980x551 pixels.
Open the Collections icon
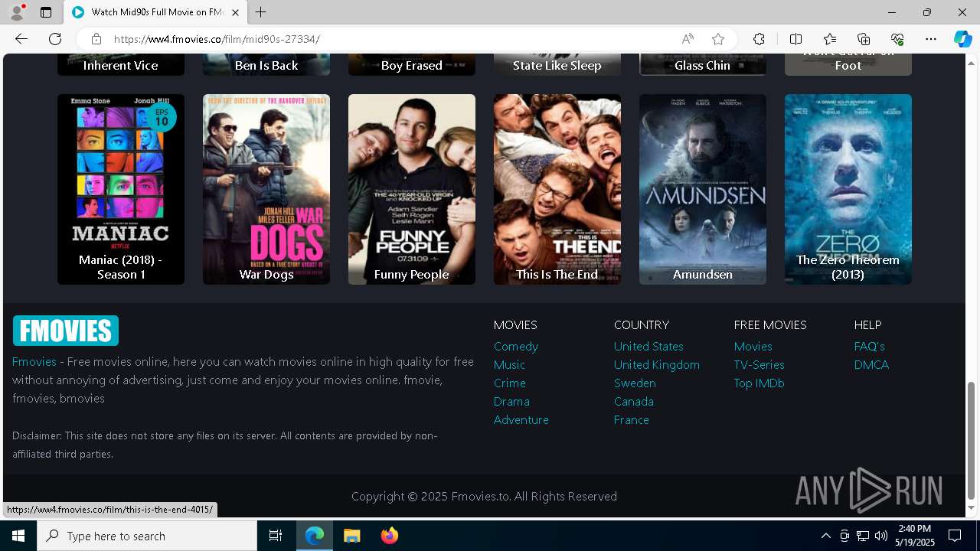[864, 39]
